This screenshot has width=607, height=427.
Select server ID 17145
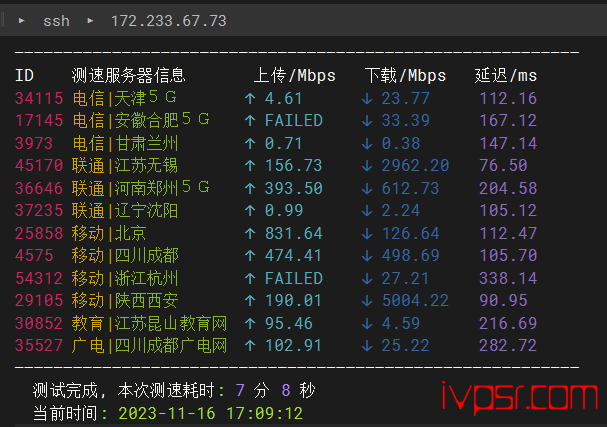coord(39,120)
